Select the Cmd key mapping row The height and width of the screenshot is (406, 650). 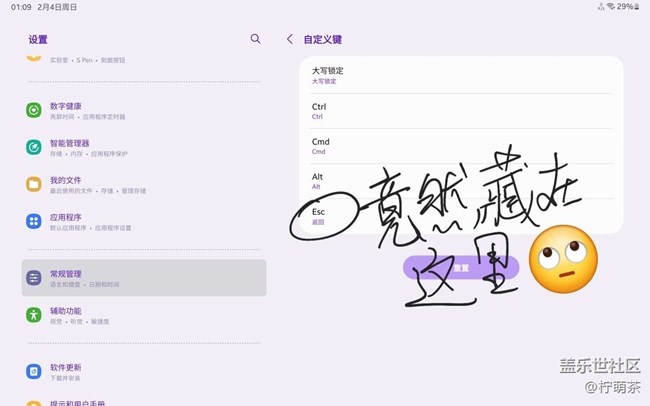coord(461,146)
